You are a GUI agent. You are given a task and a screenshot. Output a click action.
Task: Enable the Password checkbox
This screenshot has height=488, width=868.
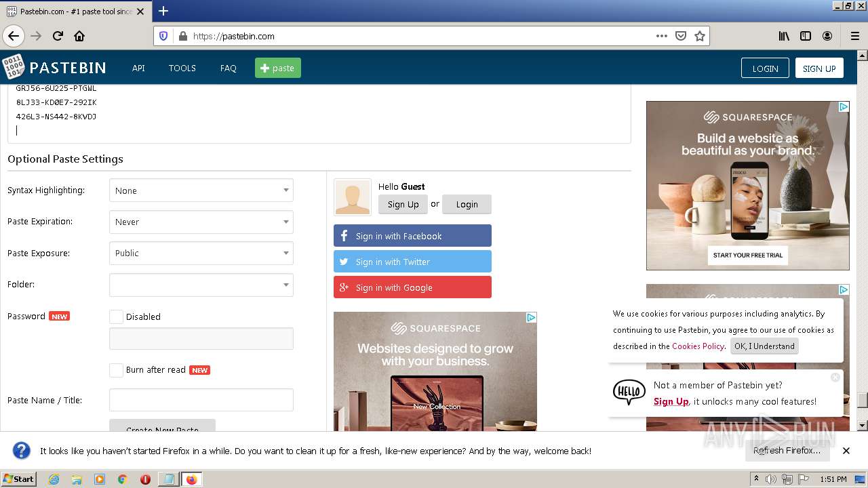(x=117, y=317)
